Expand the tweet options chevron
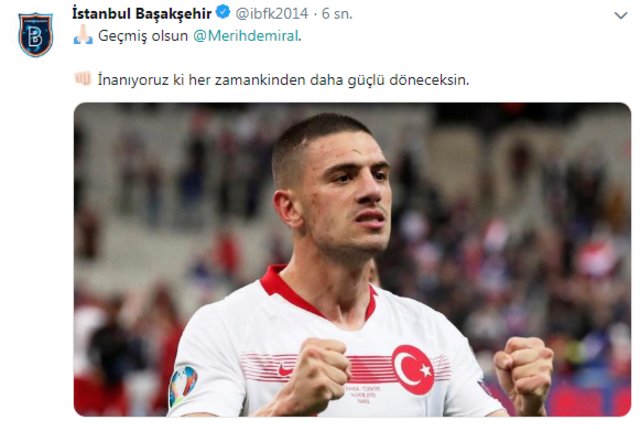The image size is (640, 431). point(621,16)
